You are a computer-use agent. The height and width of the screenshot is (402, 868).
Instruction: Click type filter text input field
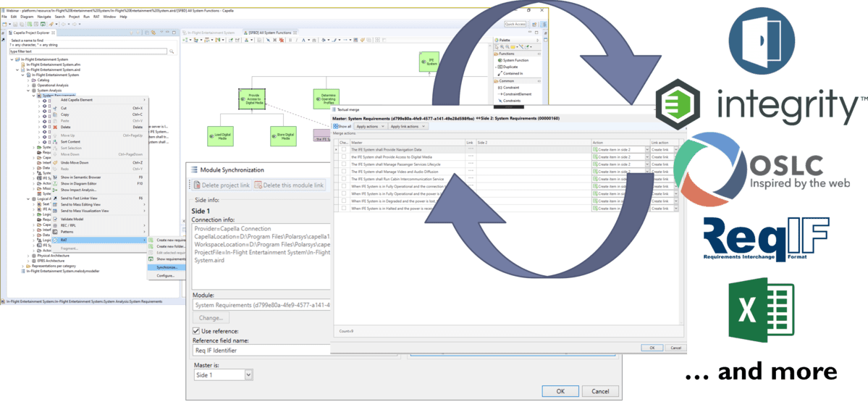point(88,51)
